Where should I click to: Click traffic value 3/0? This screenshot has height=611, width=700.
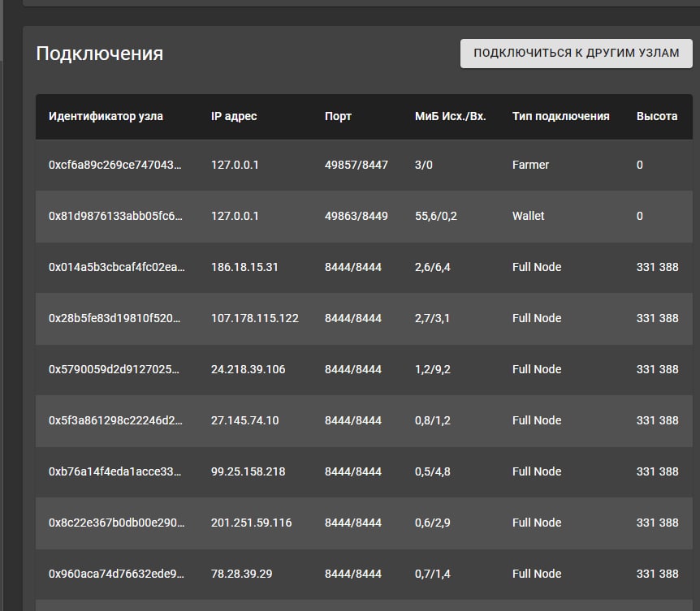click(424, 165)
